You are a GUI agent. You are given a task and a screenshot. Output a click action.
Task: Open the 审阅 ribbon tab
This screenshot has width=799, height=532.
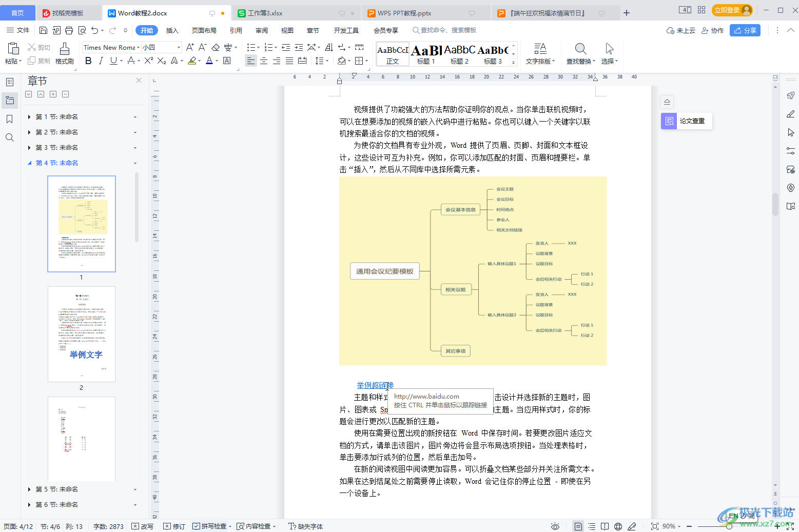[262, 30]
